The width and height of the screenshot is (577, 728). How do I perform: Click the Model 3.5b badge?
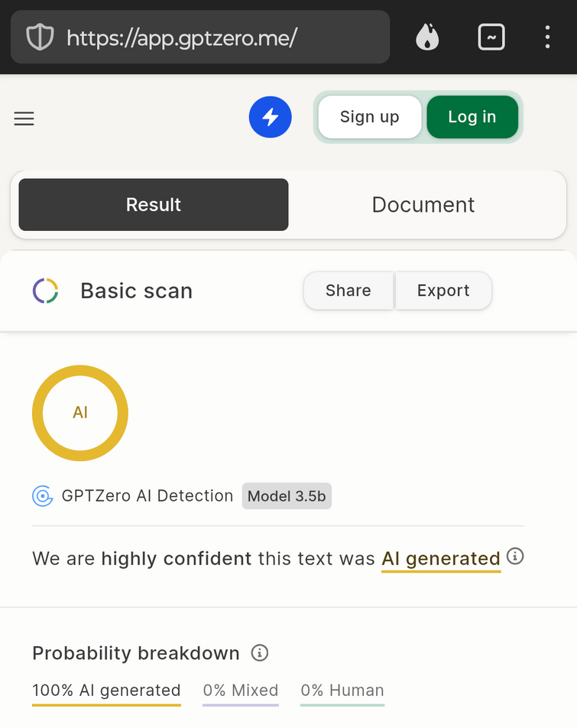pyautogui.click(x=287, y=496)
